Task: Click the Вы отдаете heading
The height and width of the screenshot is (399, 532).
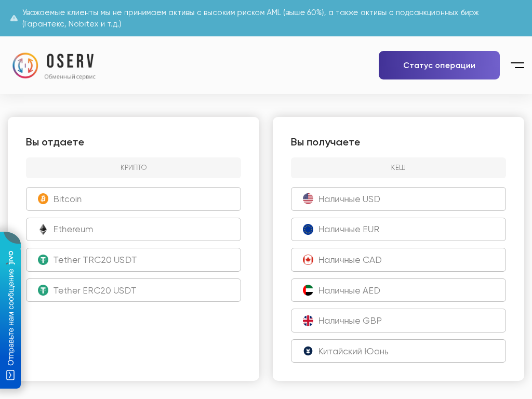Action: pyautogui.click(x=55, y=142)
